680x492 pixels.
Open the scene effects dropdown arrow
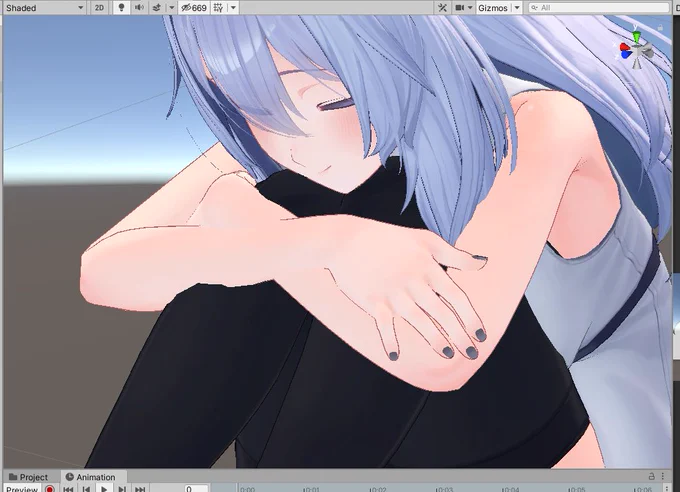pyautogui.click(x=171, y=8)
